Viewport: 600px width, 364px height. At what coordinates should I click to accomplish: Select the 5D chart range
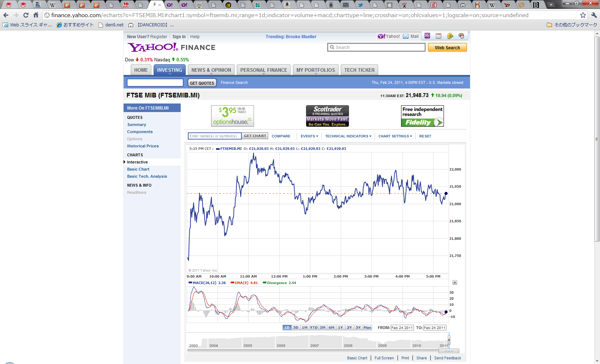(x=296, y=328)
